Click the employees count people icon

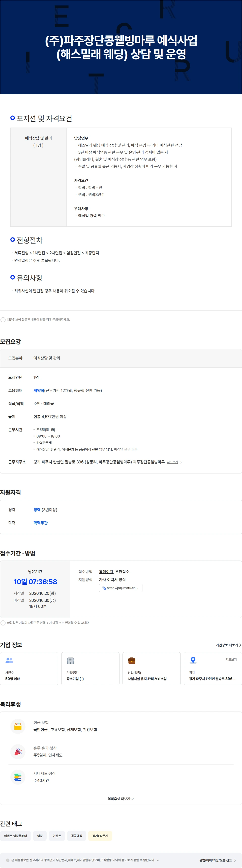tap(9, 660)
